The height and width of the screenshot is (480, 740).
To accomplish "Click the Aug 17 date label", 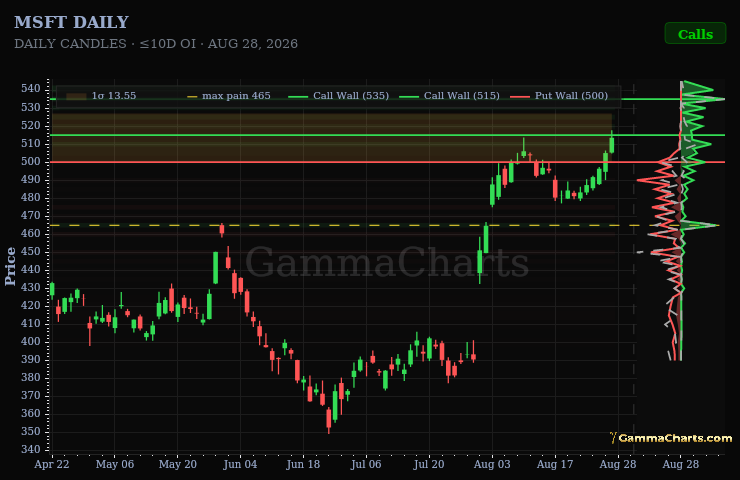I will click(x=555, y=464).
